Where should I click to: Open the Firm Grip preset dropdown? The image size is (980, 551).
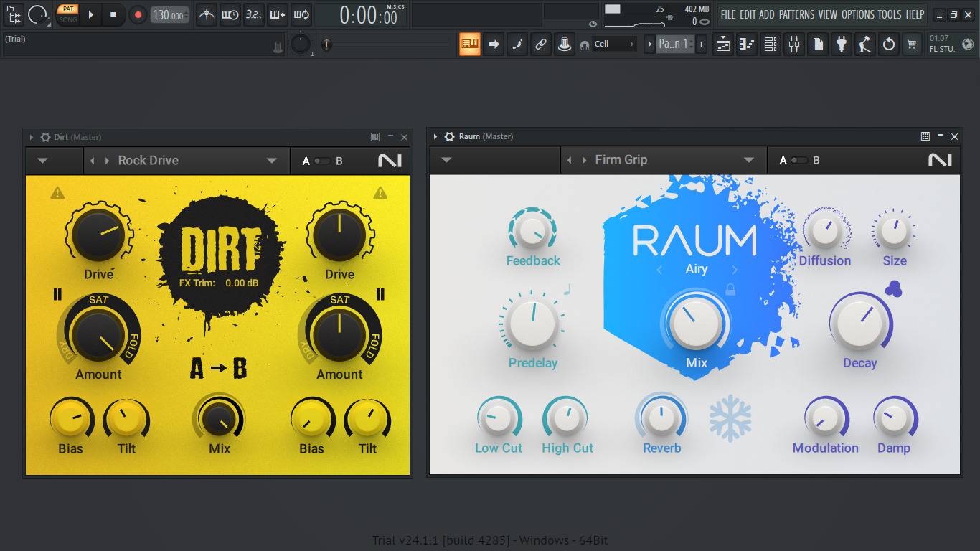[x=749, y=160]
